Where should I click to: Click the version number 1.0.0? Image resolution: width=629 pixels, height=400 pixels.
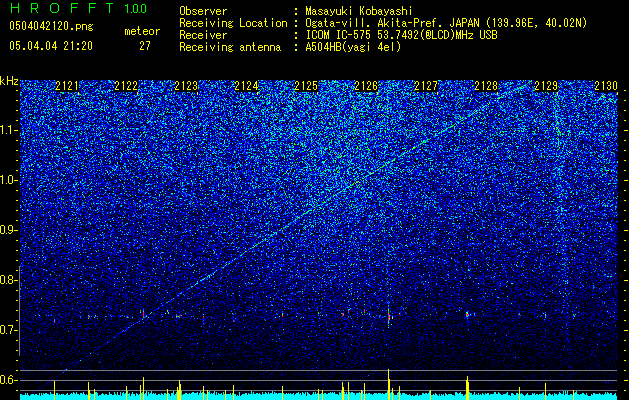pyautogui.click(x=135, y=8)
